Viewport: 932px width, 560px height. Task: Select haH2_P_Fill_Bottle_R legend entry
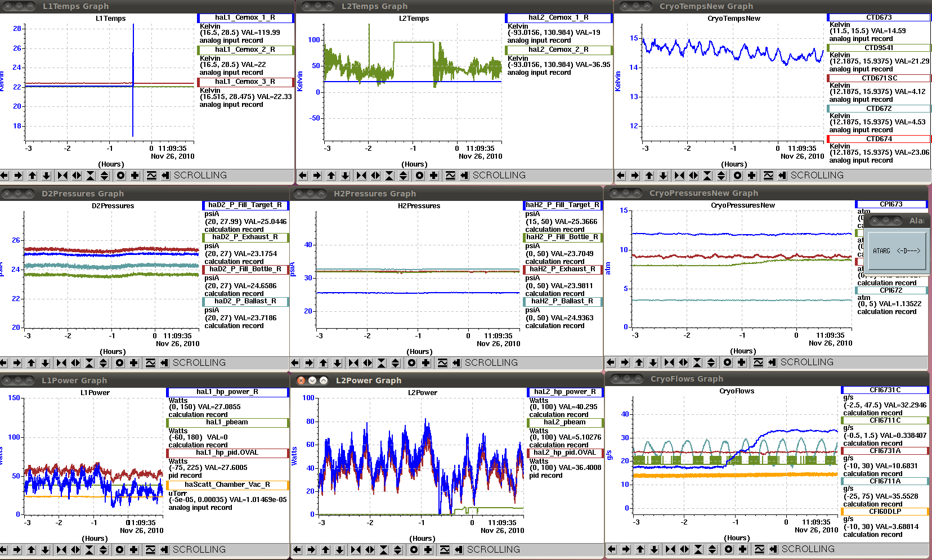tap(563, 238)
